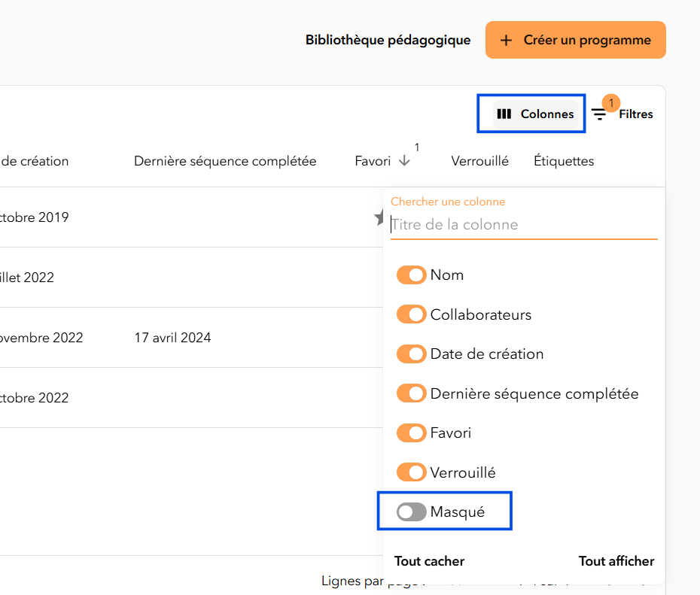Toggle off the Collaborateurs column
Screen dimensions: 700x595
[x=411, y=314]
